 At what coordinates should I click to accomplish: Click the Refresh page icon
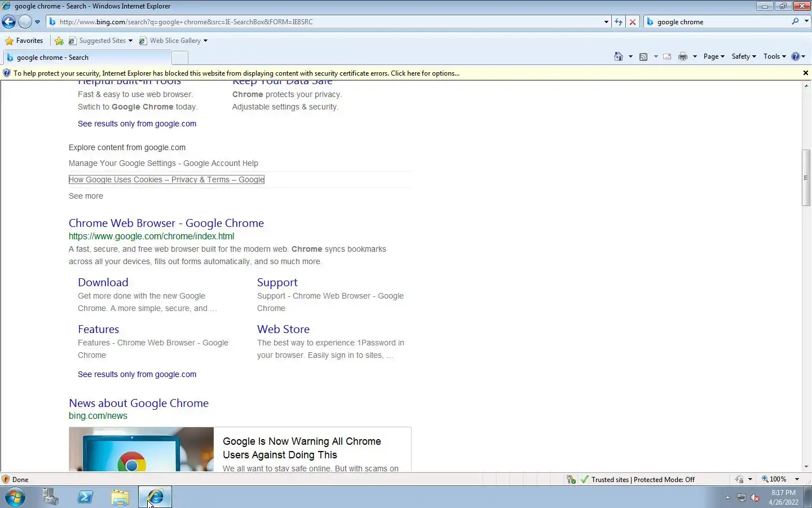(619, 22)
